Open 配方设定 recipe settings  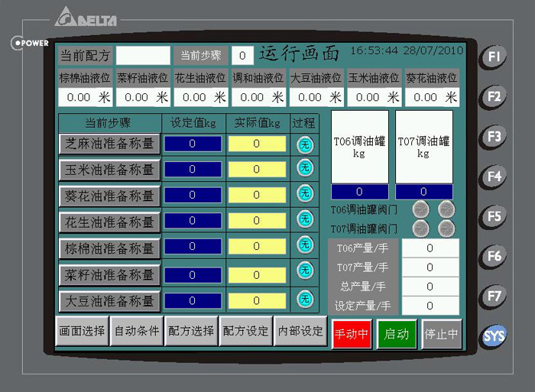[245, 331]
